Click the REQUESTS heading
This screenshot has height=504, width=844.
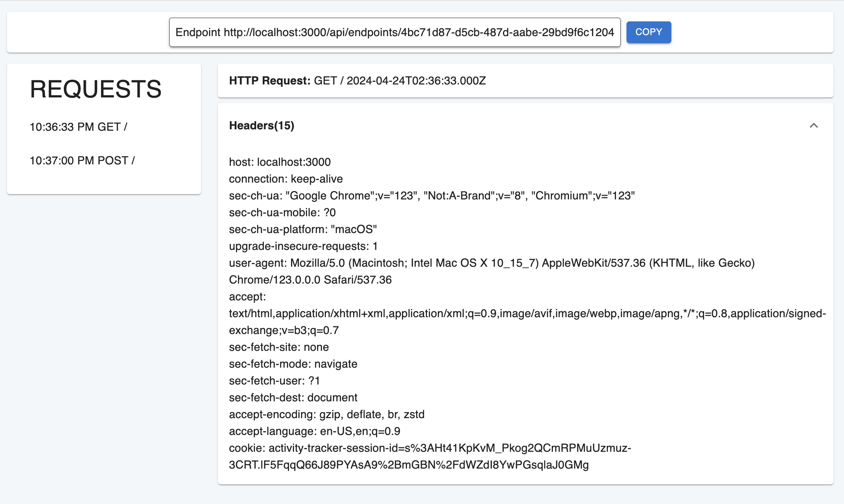(x=95, y=89)
